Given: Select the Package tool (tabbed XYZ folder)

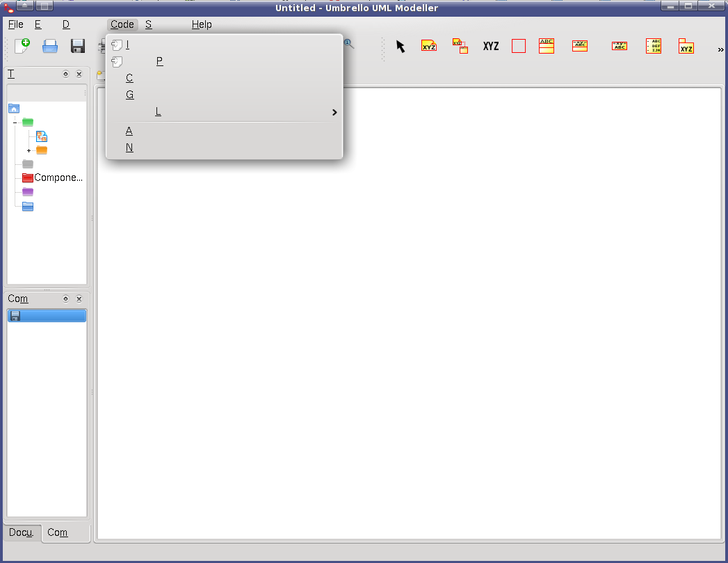Looking at the screenshot, I should pos(686,47).
